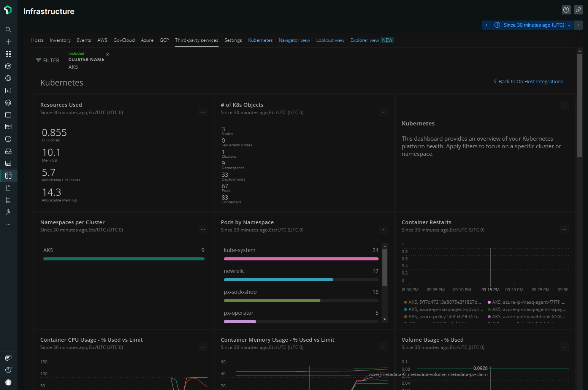Open the time picker Since 30 minutes ago
This screenshot has height=390, width=588.
[532, 25]
